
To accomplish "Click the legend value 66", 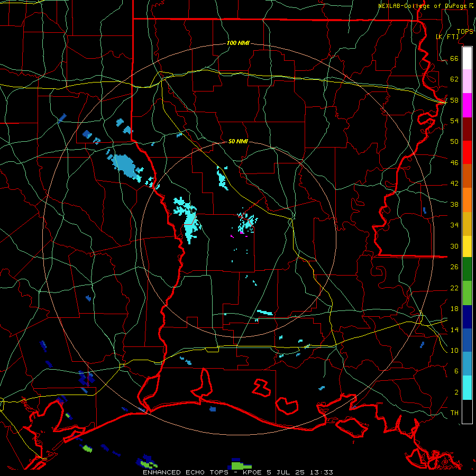I will [454, 58].
